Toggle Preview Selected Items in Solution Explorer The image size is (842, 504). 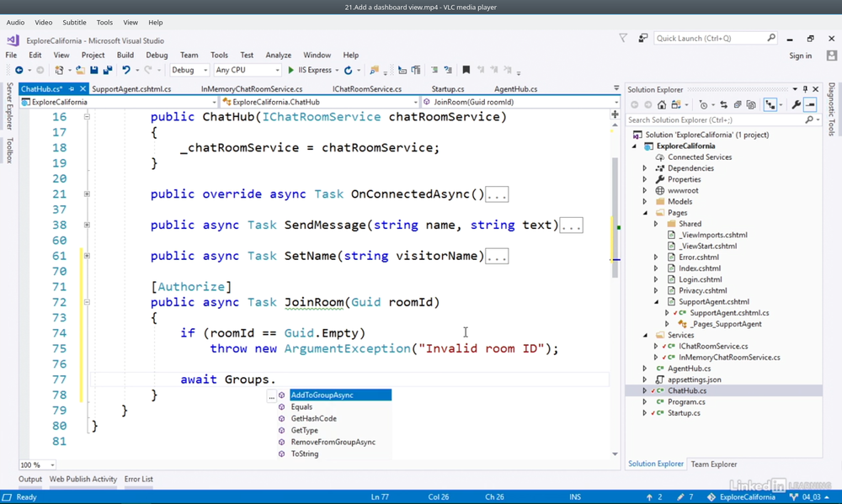pyautogui.click(x=810, y=104)
